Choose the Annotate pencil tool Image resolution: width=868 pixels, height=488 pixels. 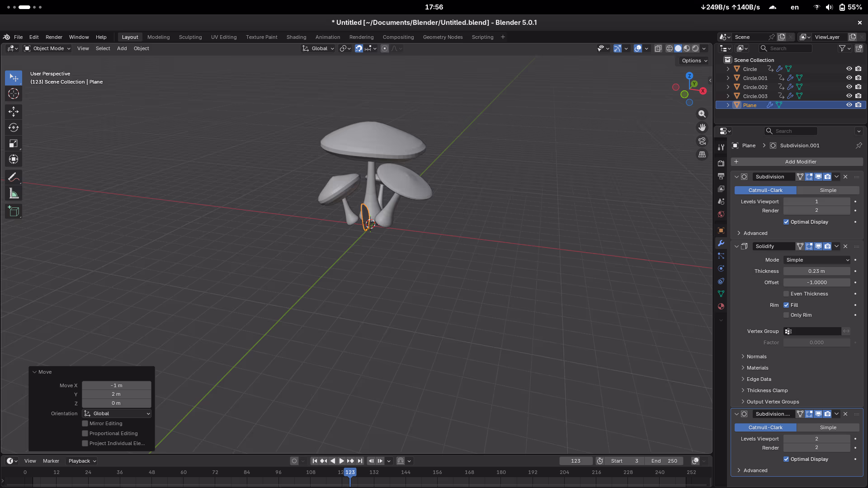[14, 177]
